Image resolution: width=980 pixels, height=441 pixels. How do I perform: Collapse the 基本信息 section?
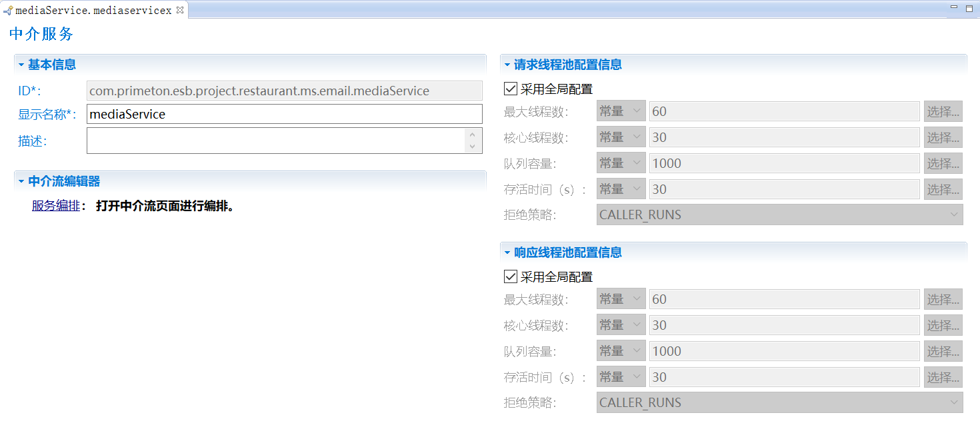pos(21,65)
